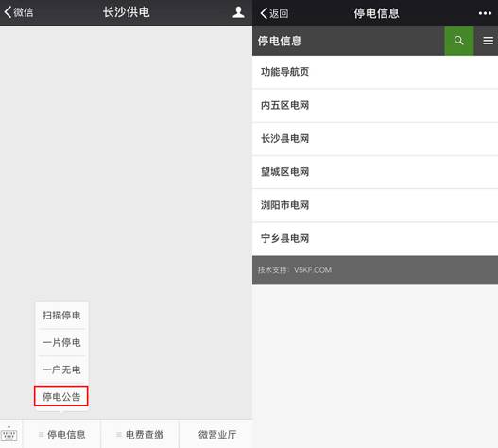The image size is (498, 448).
Task: Select 停电公告 in popup menu
Action: click(x=61, y=396)
